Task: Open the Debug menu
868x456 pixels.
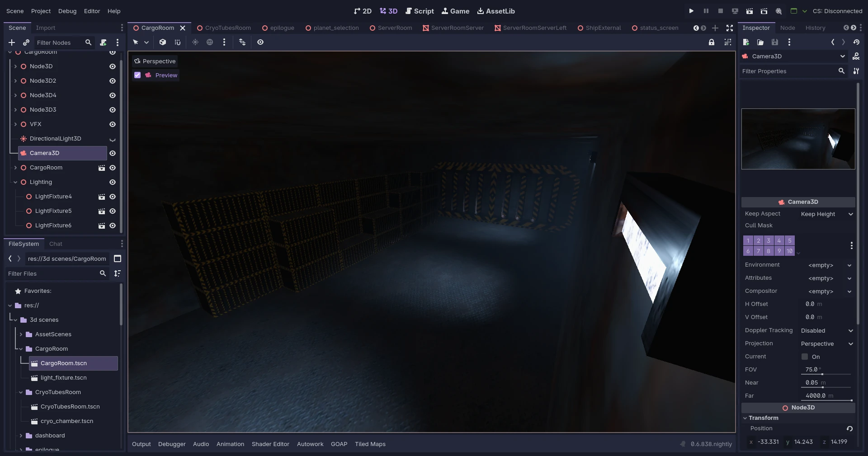Action: pos(67,11)
